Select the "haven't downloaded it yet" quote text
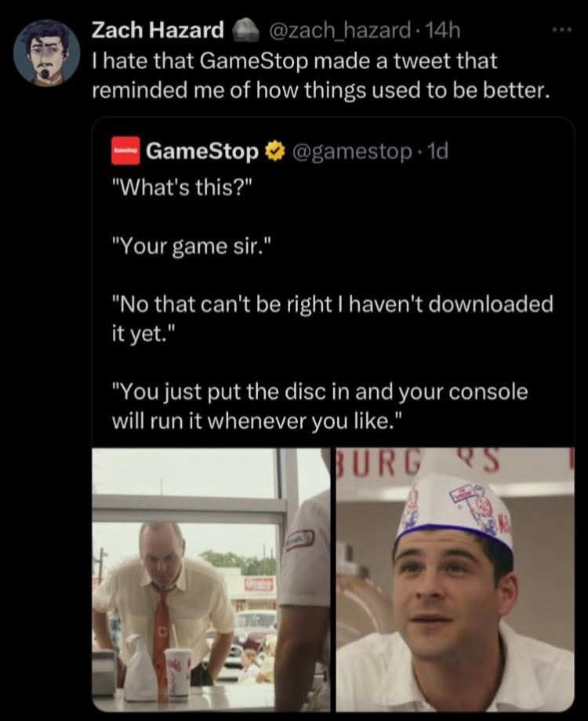Screen dimensions: 588x721 click(x=332, y=315)
